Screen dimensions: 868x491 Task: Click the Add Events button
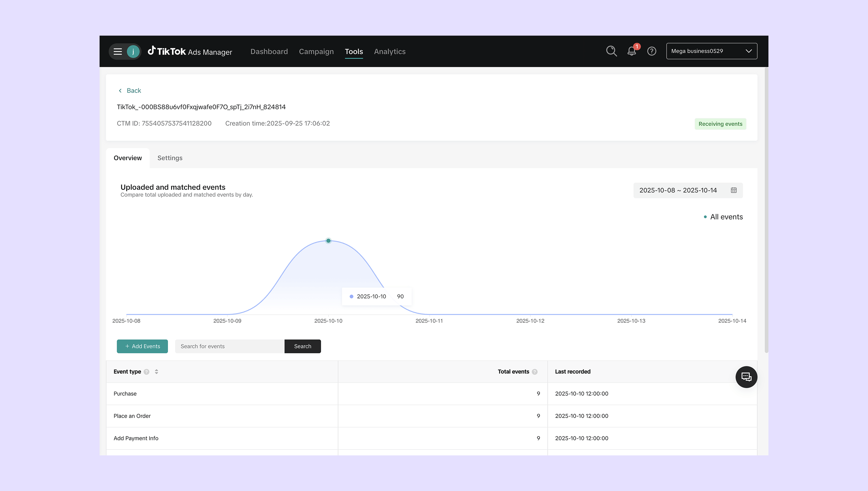[x=142, y=346]
